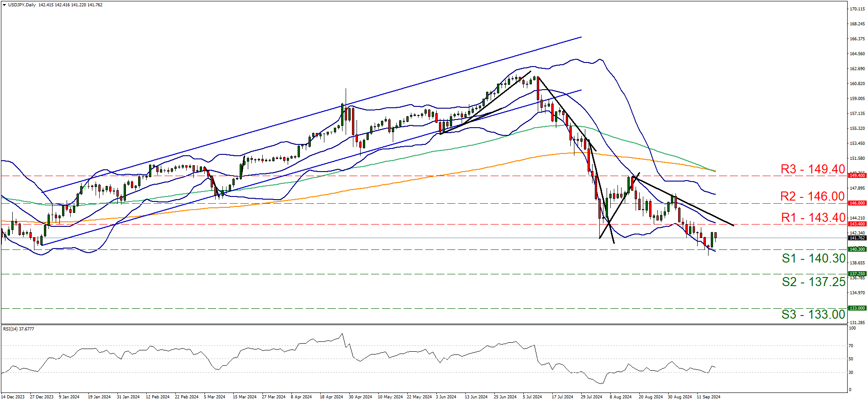Select the green 137.250 price tag on axis

coord(857,274)
